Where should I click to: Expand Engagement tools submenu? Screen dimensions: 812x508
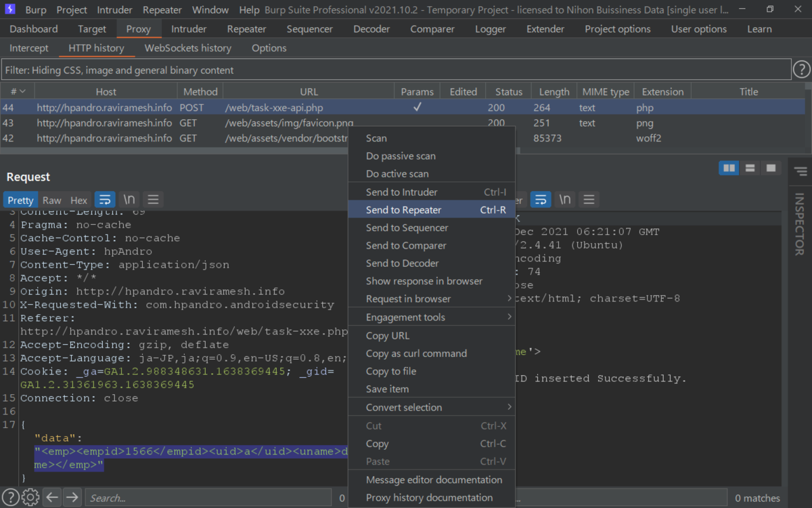pos(431,317)
